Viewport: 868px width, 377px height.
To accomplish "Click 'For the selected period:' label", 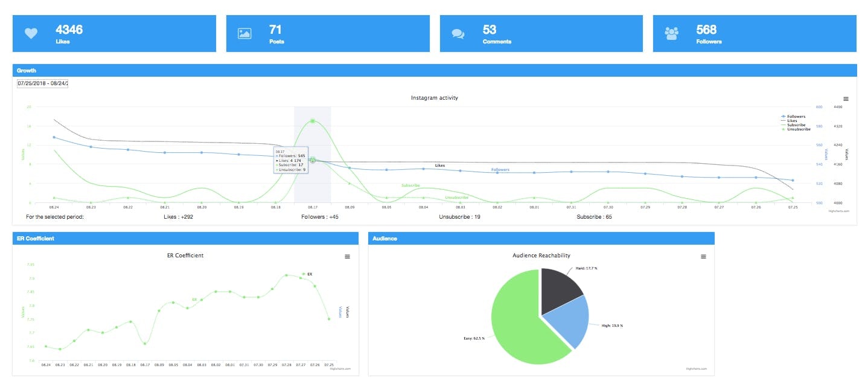I will point(55,216).
